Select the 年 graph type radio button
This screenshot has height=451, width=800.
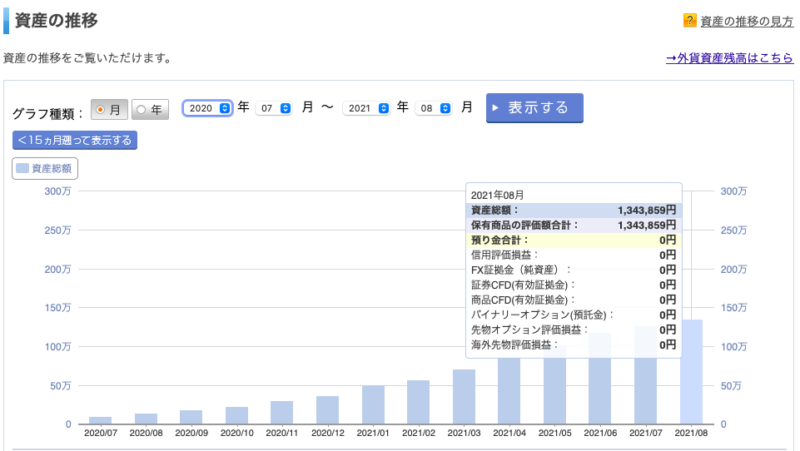(x=150, y=110)
